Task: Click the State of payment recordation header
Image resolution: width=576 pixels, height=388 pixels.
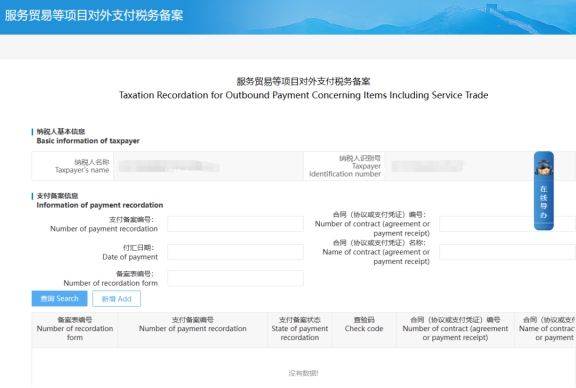Action: (300, 329)
